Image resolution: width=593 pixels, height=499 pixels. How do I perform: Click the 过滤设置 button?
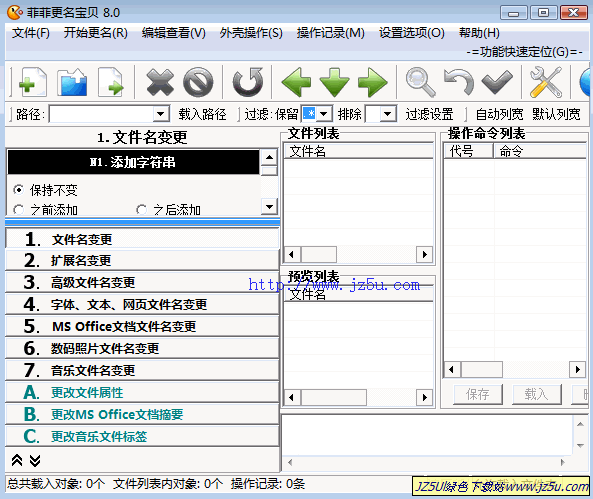(x=429, y=114)
